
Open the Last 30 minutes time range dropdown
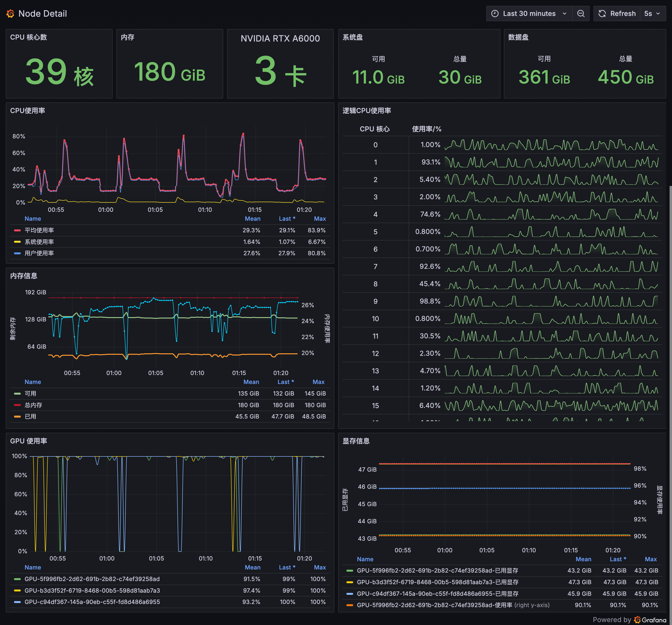(527, 14)
